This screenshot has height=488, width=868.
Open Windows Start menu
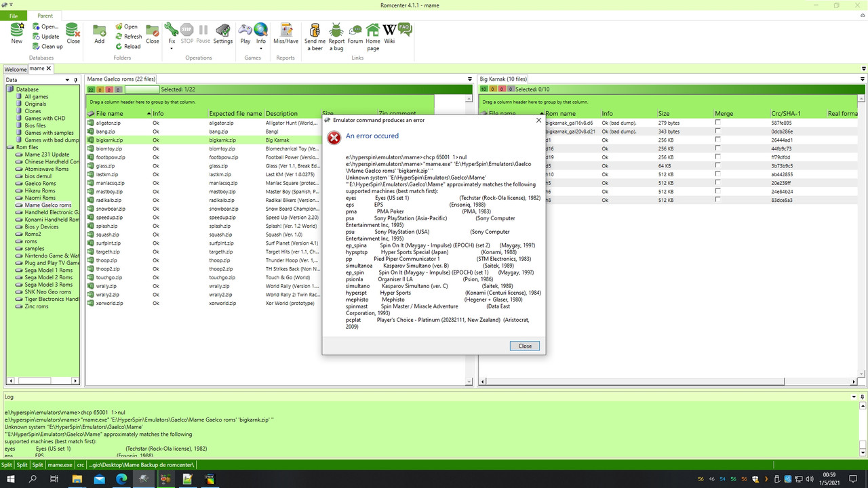(x=11, y=479)
